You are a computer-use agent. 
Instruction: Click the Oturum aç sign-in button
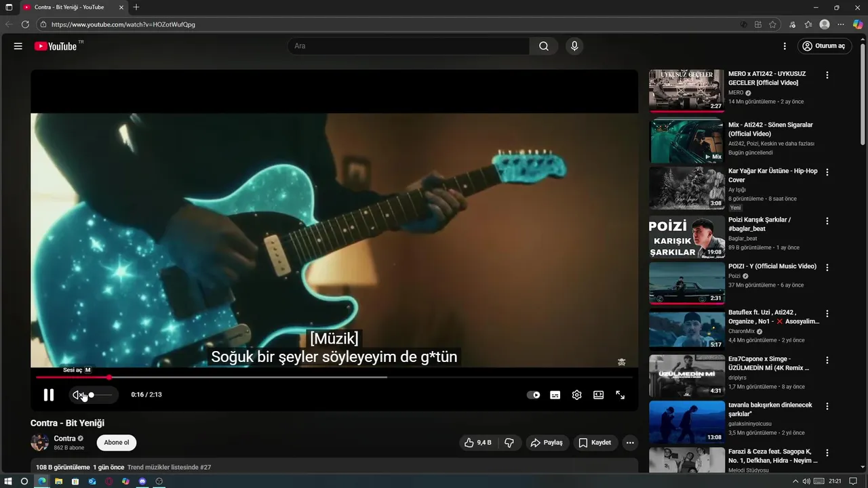824,46
